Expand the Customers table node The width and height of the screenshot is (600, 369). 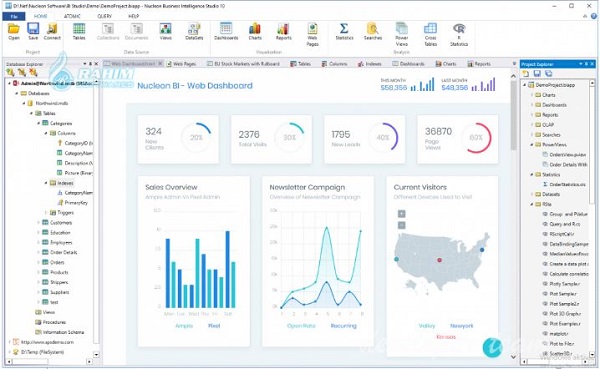coord(38,222)
